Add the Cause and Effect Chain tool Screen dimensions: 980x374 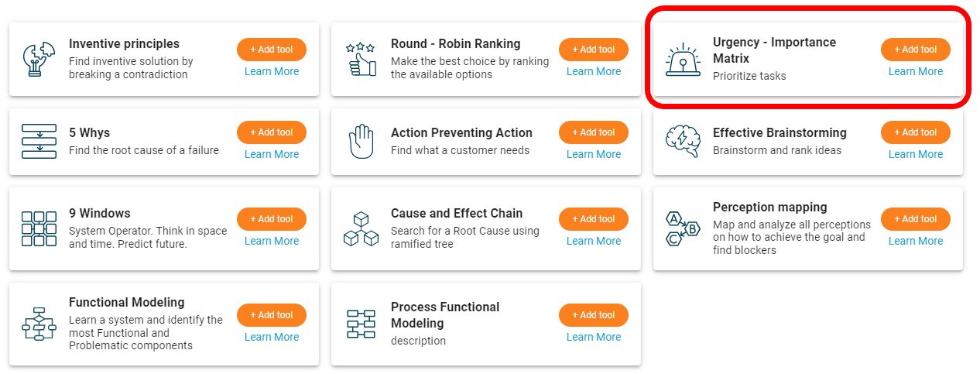[x=594, y=219]
